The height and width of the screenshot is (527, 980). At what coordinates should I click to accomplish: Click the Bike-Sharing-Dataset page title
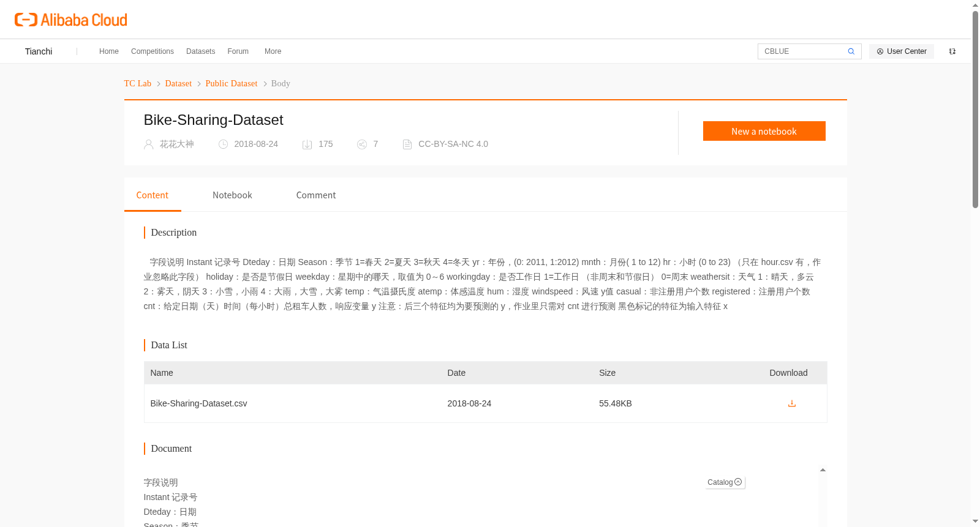(x=213, y=120)
